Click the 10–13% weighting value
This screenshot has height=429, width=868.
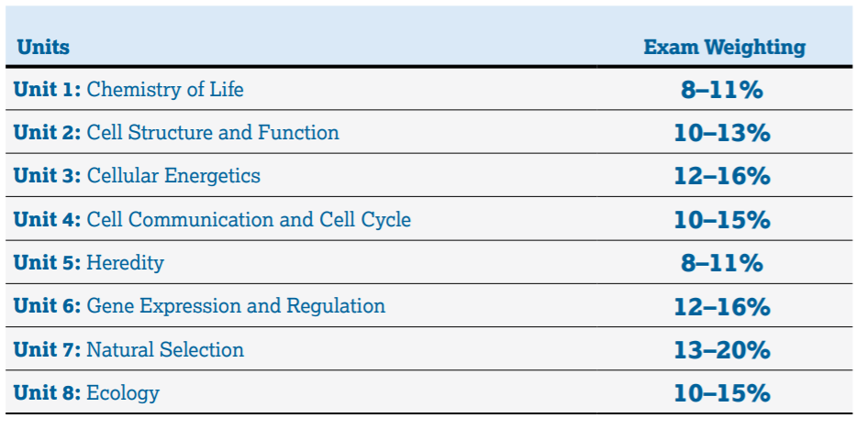point(722,133)
